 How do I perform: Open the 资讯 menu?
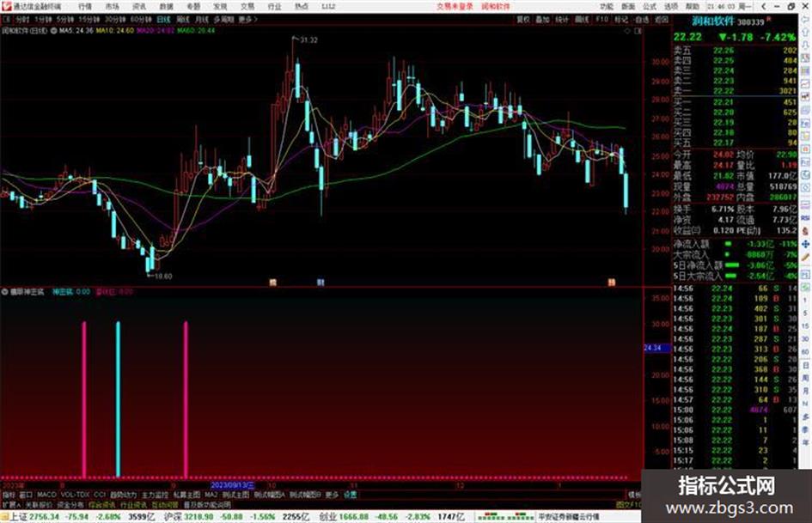(139, 6)
